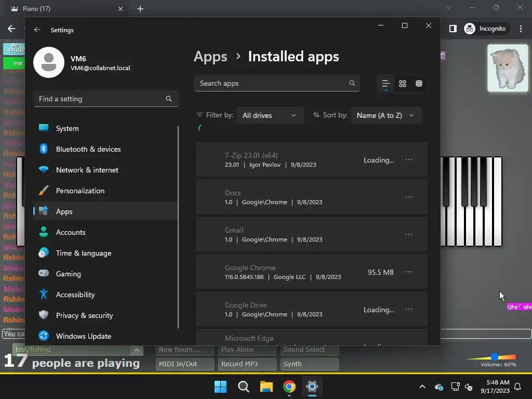Select the 7-Zip 23.01 (x64) app row

312,160
